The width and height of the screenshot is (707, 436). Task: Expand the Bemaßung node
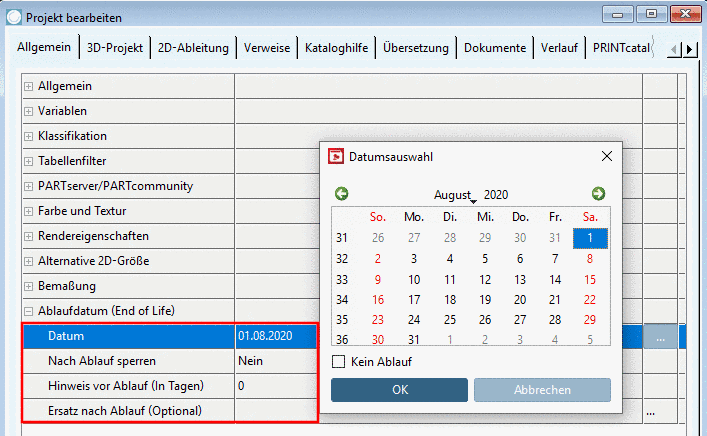point(28,286)
